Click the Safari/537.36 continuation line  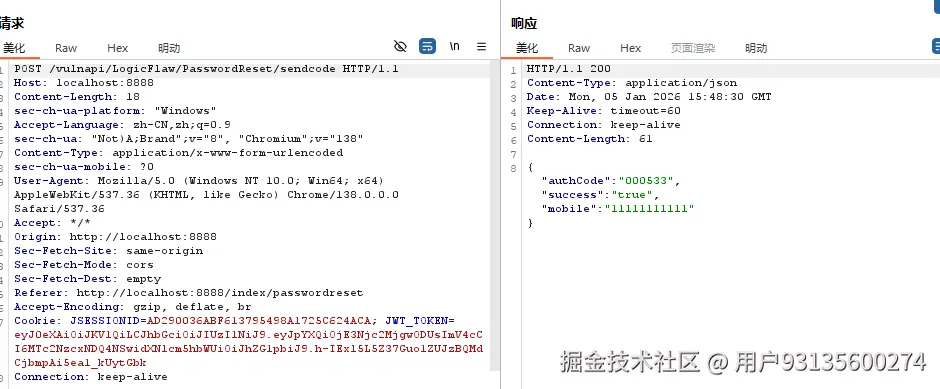(59, 209)
